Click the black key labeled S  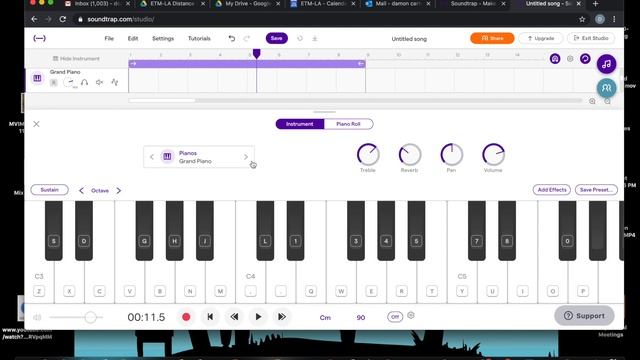point(53,231)
